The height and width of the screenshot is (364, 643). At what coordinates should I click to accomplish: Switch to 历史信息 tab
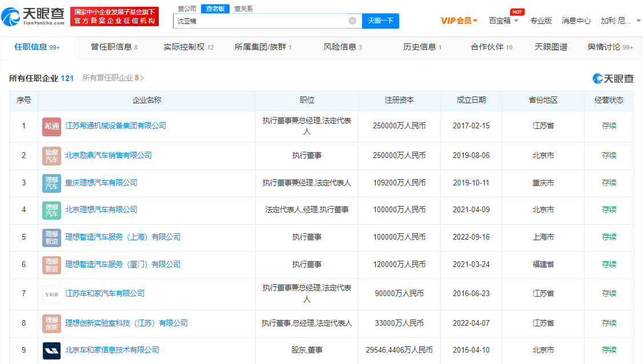coord(423,47)
